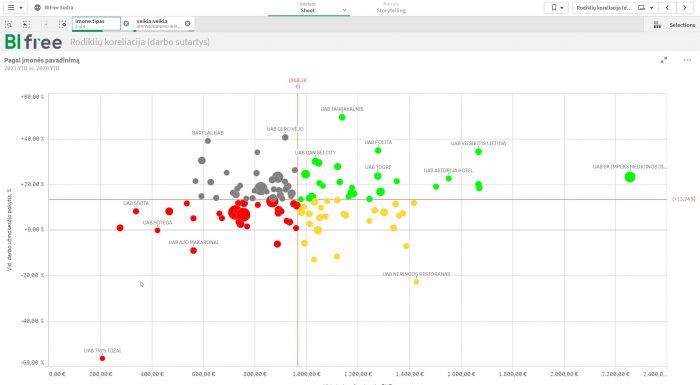Open the imone.tipas selection field
This screenshot has width=700, height=385.
coord(96,24)
